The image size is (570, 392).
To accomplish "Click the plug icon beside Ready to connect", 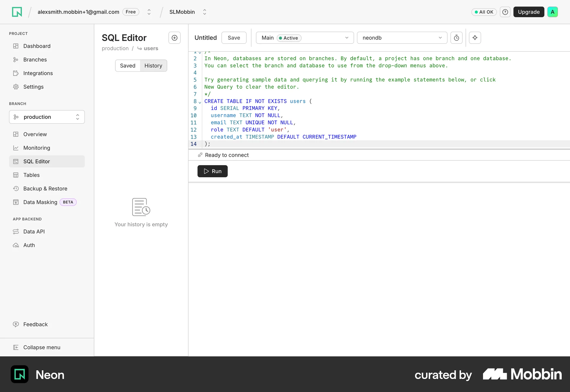I will [200, 155].
